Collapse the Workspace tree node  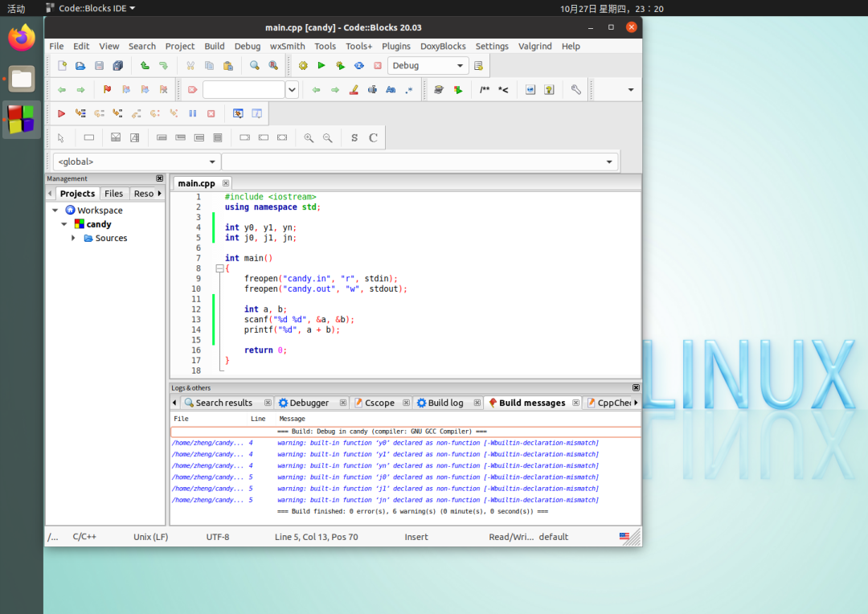tap(55, 211)
